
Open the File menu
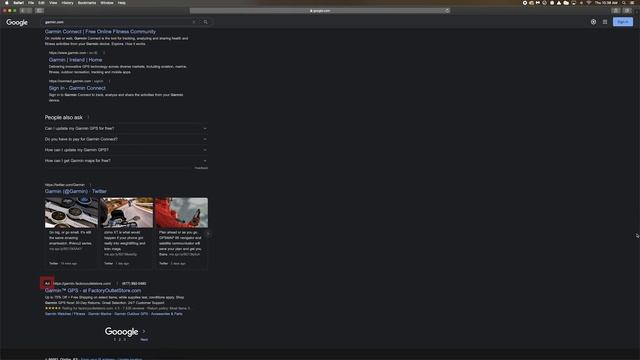pos(31,3)
